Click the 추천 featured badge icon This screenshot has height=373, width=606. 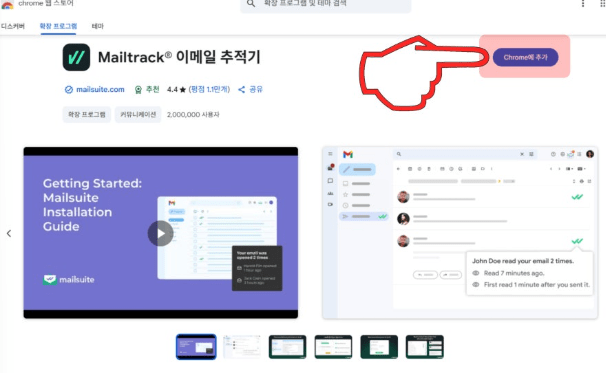138,90
